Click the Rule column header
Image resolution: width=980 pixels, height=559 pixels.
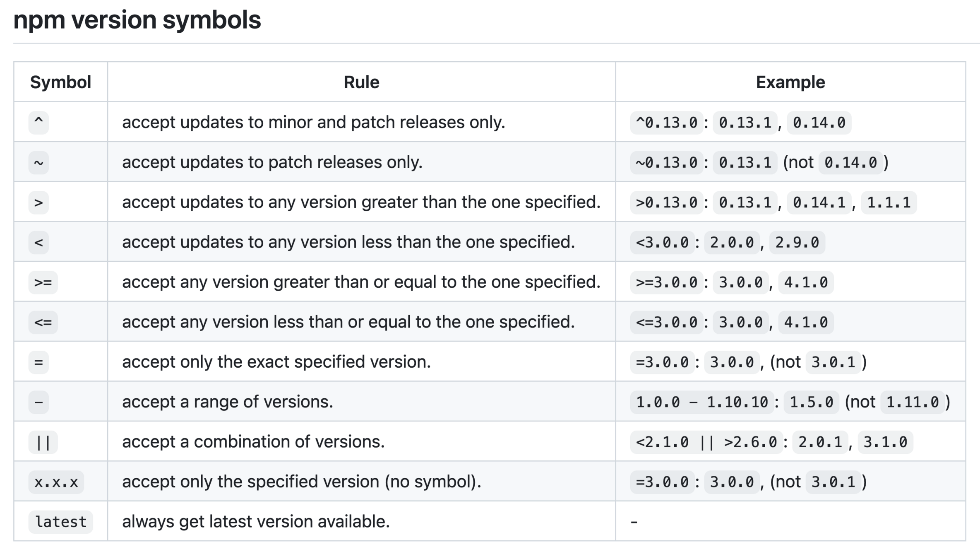coord(361,82)
